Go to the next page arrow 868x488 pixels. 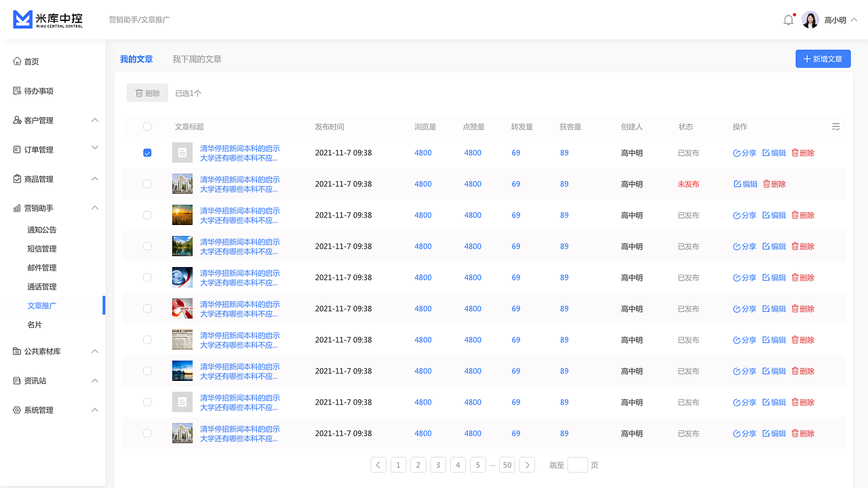click(527, 465)
